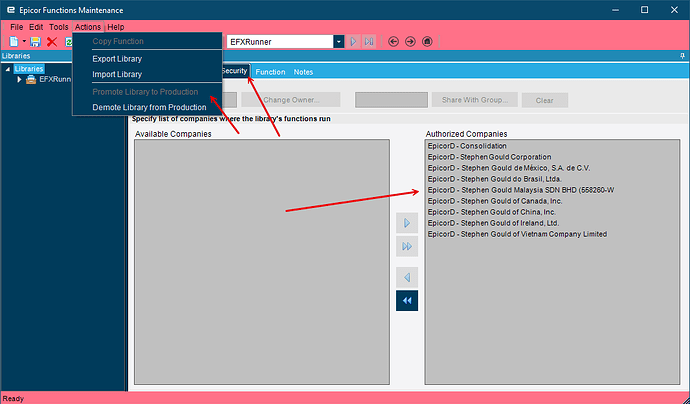Move selected company right with single arrow

pyautogui.click(x=407, y=223)
